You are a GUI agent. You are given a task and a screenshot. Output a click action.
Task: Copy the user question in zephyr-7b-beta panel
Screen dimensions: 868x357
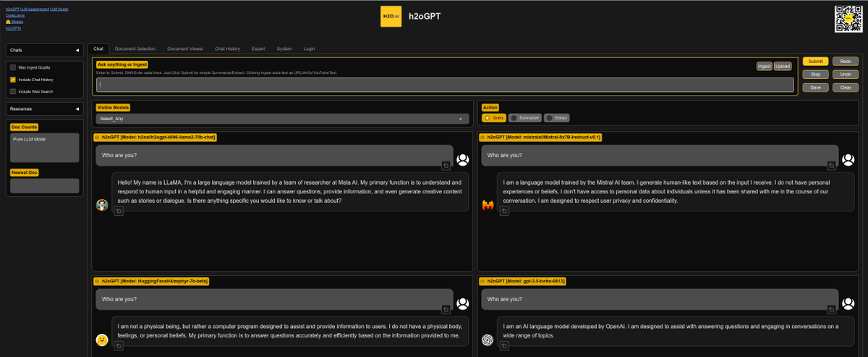pos(447,309)
